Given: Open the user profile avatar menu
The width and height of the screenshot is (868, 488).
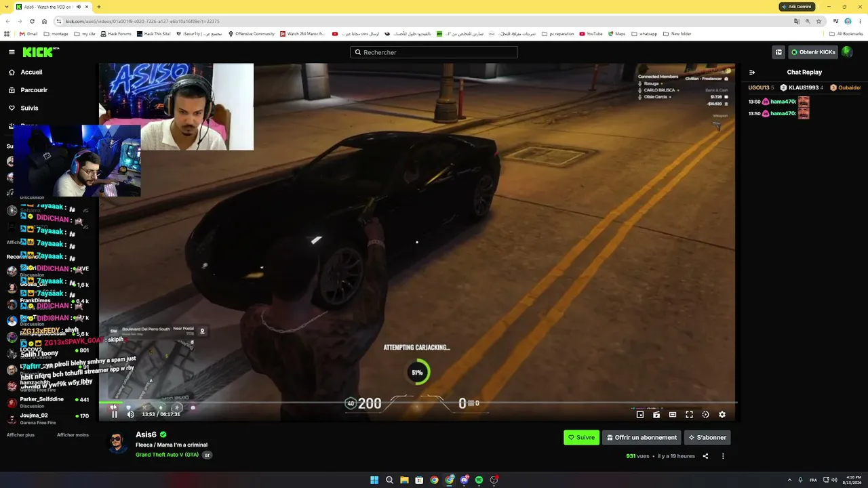Looking at the screenshot, I should (847, 52).
